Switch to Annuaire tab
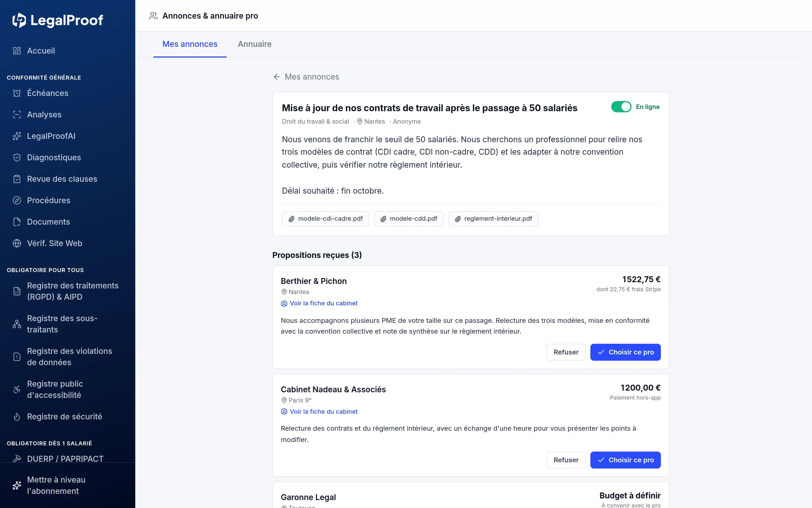Viewport: 812px width, 508px height. [255, 44]
